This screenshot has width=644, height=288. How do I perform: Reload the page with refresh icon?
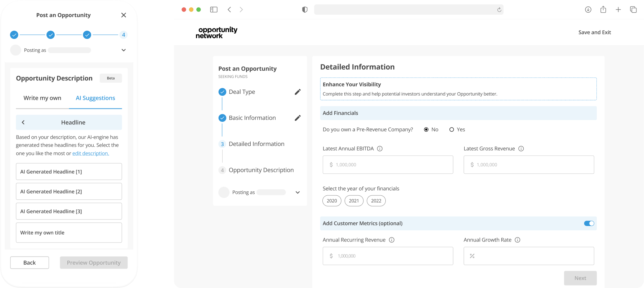pos(499,10)
